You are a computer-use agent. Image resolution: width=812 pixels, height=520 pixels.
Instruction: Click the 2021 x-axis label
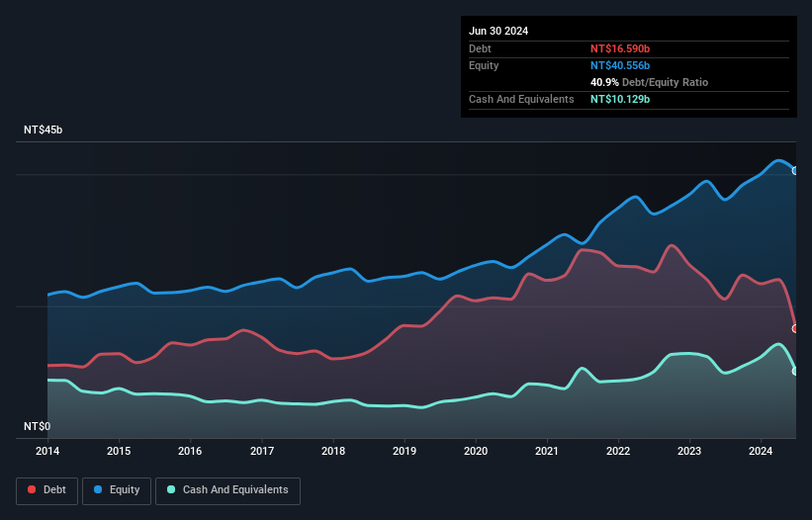coord(547,451)
